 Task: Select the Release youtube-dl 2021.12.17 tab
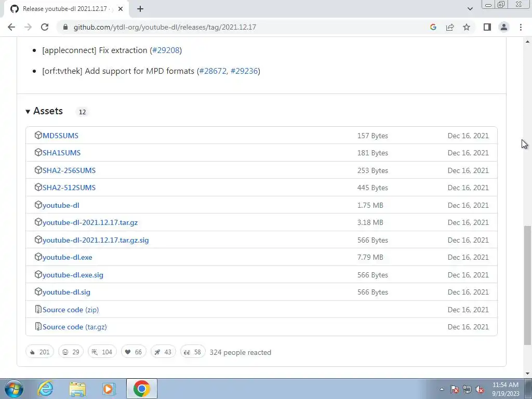pyautogui.click(x=66, y=9)
